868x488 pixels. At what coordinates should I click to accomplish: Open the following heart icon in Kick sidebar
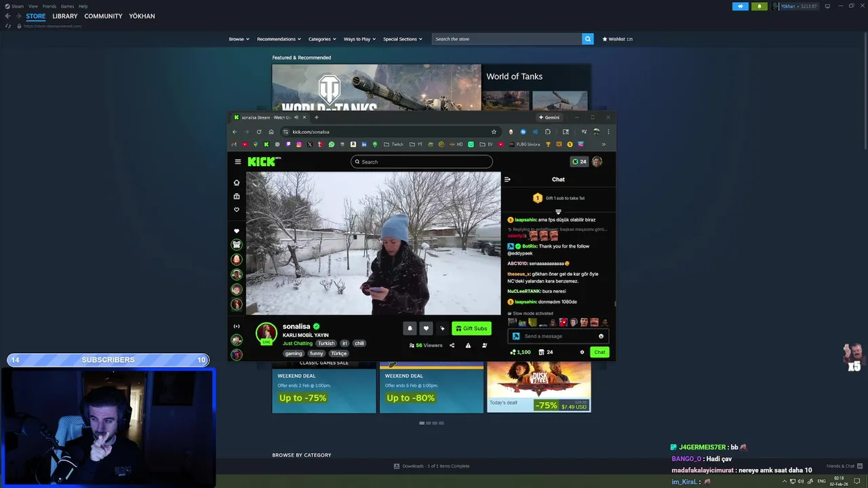click(x=237, y=209)
